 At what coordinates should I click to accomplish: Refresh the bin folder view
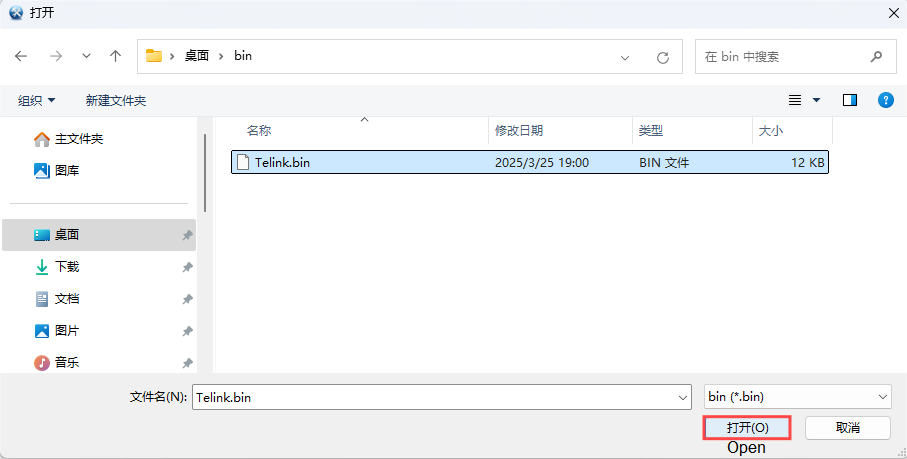coord(663,57)
